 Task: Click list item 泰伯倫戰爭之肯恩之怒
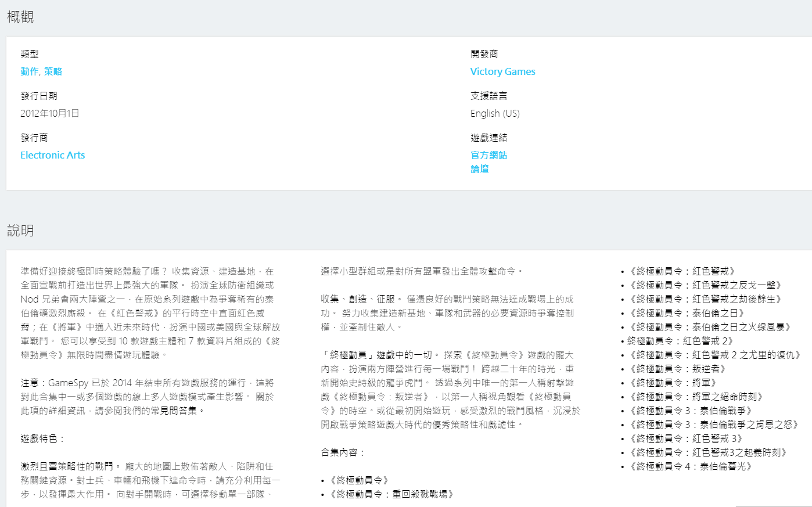pos(714,425)
